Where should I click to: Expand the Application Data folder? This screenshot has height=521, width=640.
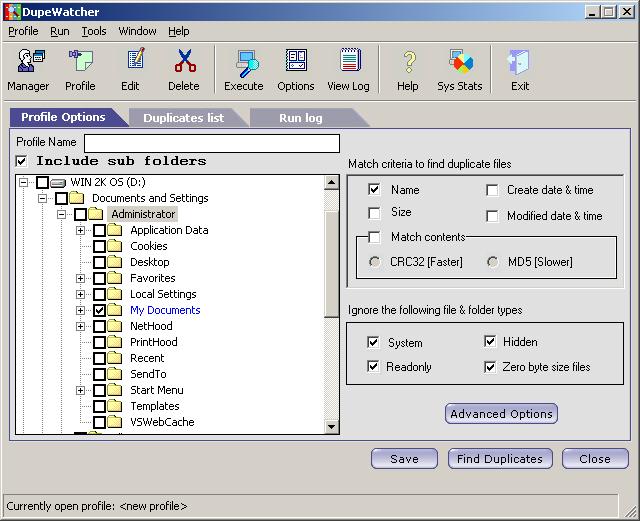click(x=80, y=230)
